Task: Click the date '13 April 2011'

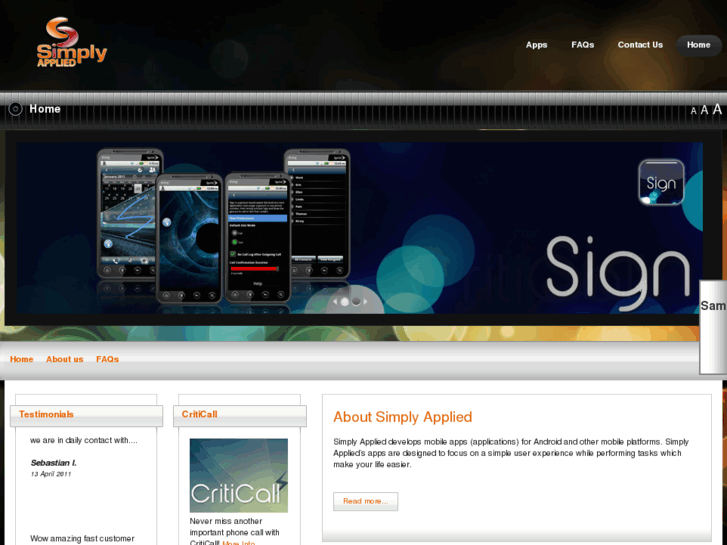Action: [51, 474]
